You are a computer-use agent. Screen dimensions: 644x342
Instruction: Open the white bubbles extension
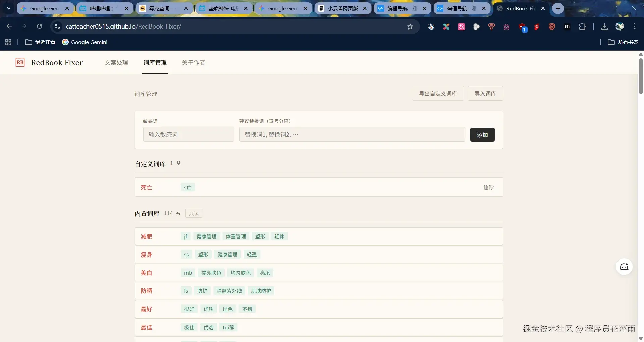click(476, 27)
